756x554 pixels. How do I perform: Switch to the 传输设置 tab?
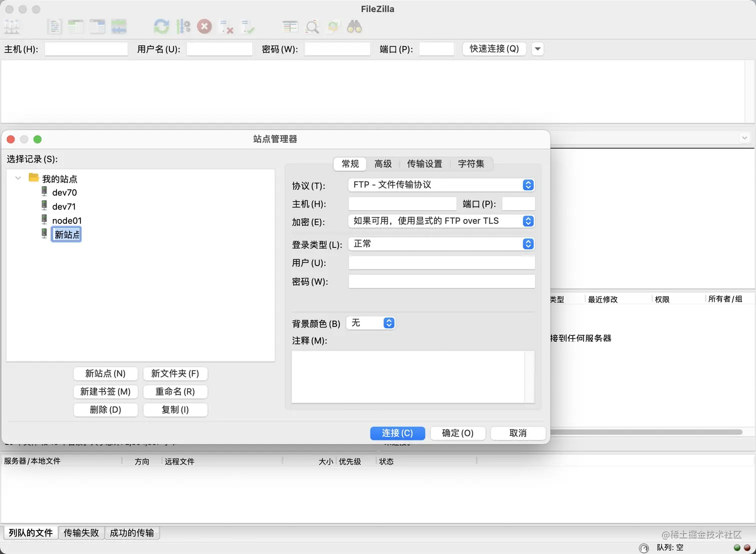click(x=424, y=164)
